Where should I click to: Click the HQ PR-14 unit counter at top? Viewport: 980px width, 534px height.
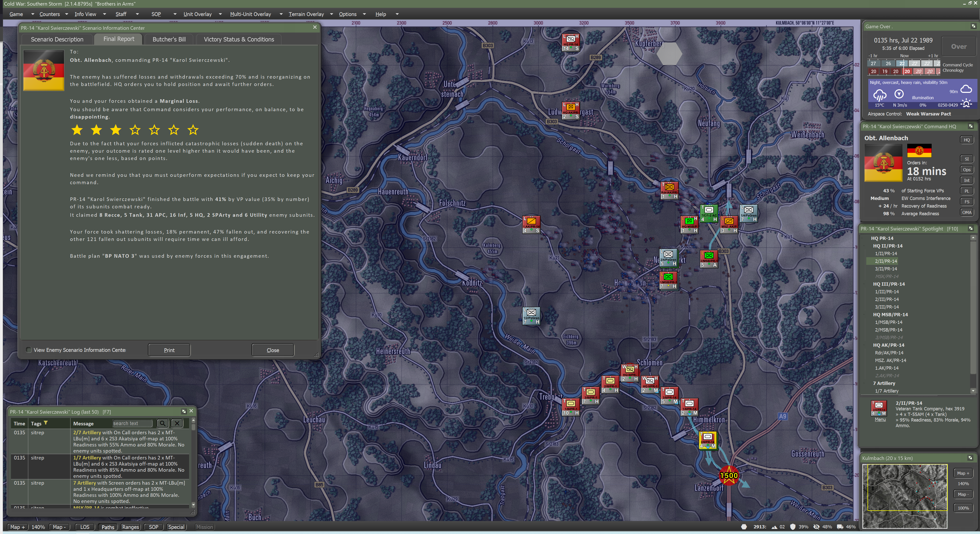[x=571, y=42]
